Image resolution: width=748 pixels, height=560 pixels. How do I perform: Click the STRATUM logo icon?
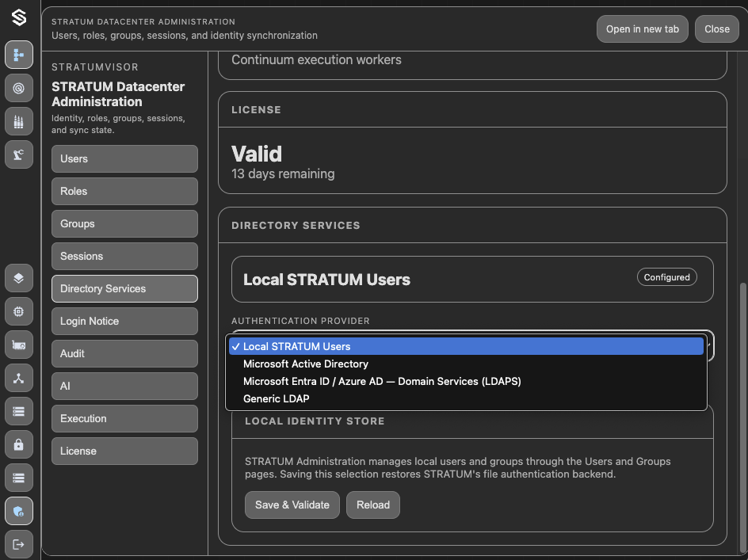(x=19, y=17)
